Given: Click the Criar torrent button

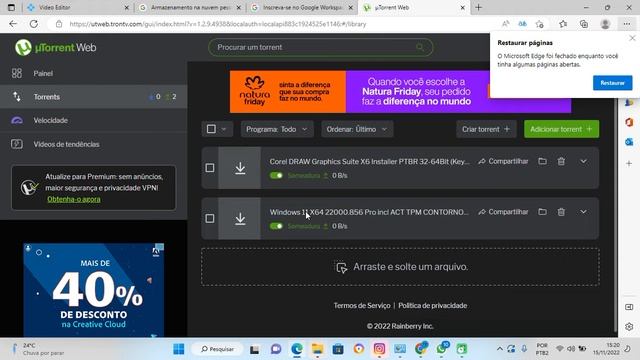Looking at the screenshot, I should (x=486, y=129).
